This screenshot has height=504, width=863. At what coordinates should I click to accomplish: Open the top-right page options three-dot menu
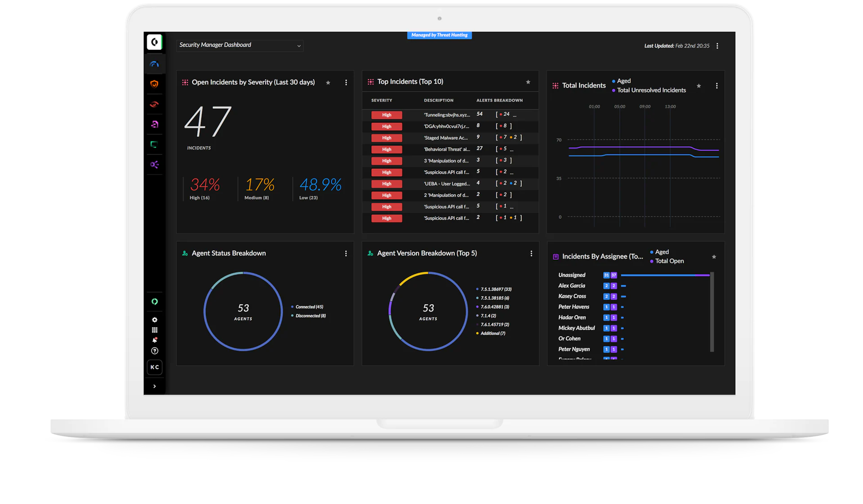click(x=717, y=46)
